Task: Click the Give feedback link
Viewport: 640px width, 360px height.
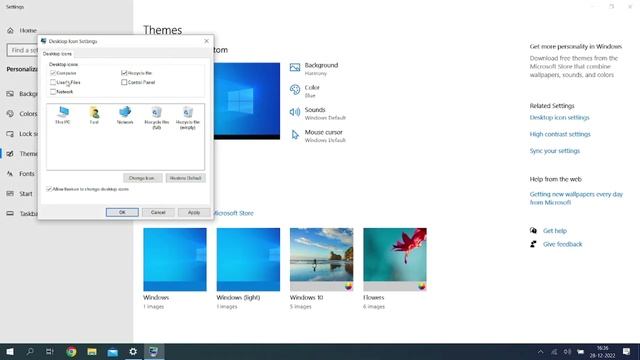Action: point(562,244)
